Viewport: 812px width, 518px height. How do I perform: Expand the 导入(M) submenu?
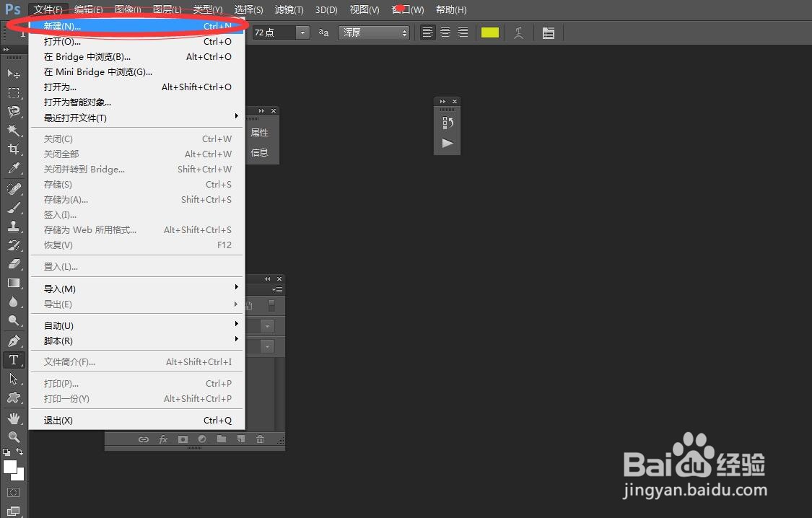point(136,289)
